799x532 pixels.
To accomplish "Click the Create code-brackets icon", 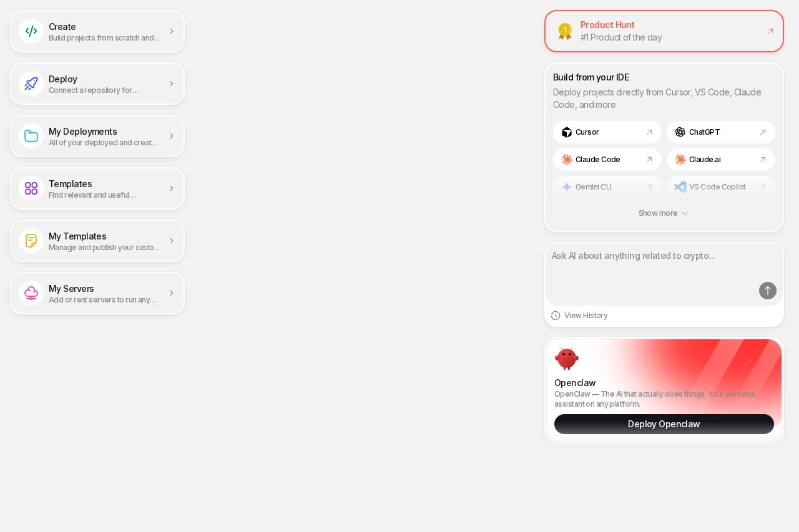I will click(31, 31).
